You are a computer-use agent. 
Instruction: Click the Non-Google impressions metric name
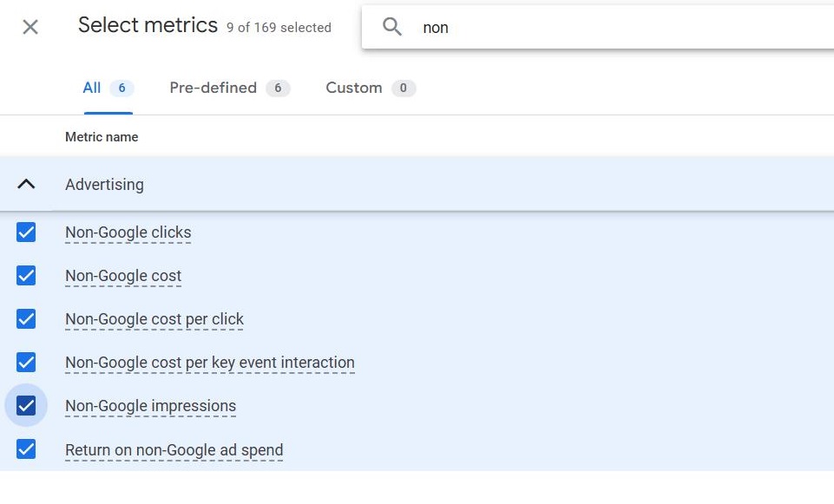click(x=150, y=406)
